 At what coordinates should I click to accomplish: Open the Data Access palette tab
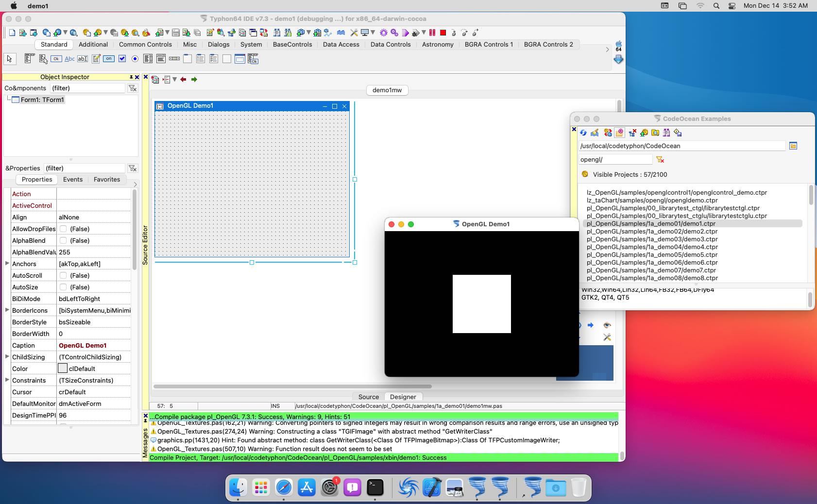341,44
